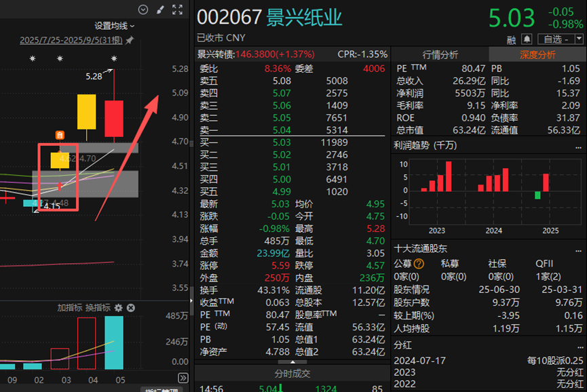Open the 景兴转债 convertible bond link
Image resolution: width=587 pixels, height=392 pixels.
pos(256,55)
